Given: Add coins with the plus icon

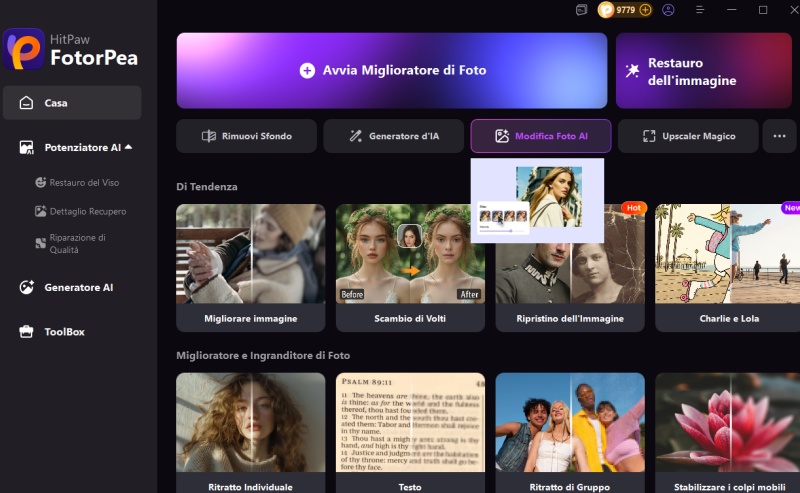Looking at the screenshot, I should pyautogui.click(x=645, y=10).
